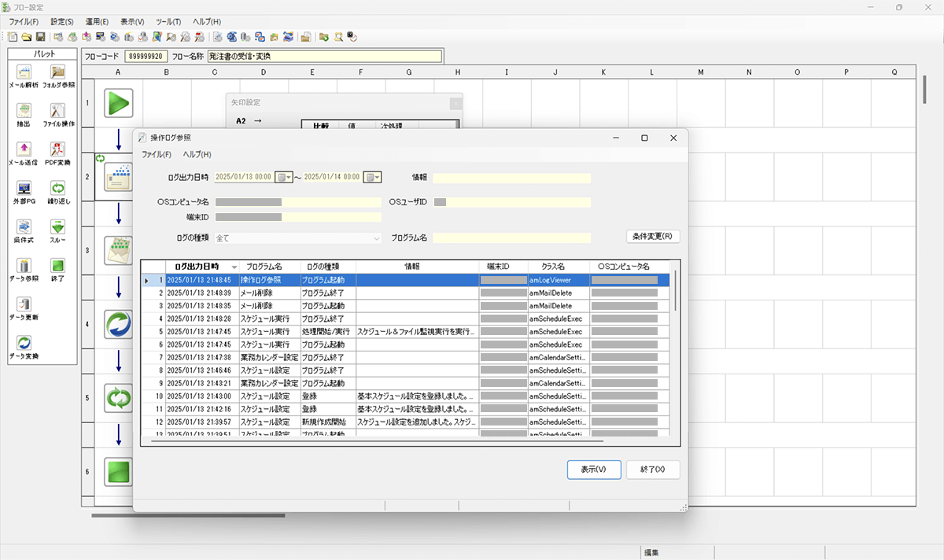This screenshot has height=560, width=944.
Task: Click the green start node in row 1
Action: coord(118,103)
